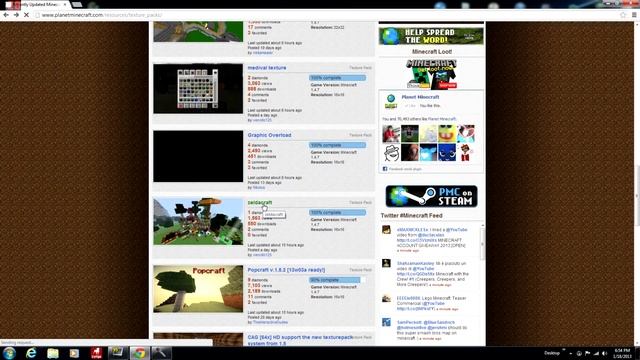This screenshot has width=640, height=360.
Task: Open the zeldacraft texture pack link
Action: point(260,202)
